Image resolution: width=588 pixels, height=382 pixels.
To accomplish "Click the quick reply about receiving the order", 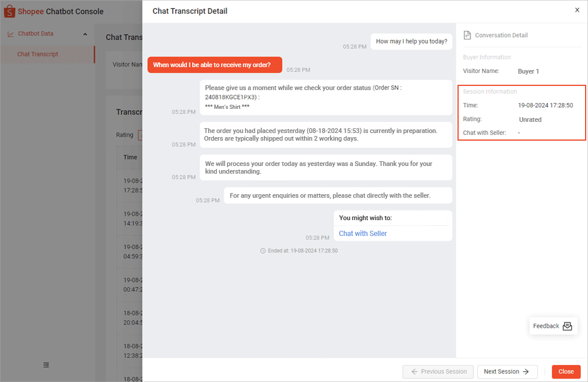I will point(214,65).
